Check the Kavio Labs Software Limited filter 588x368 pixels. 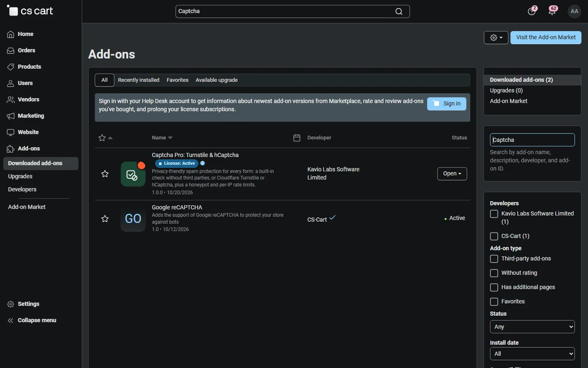[x=494, y=214]
